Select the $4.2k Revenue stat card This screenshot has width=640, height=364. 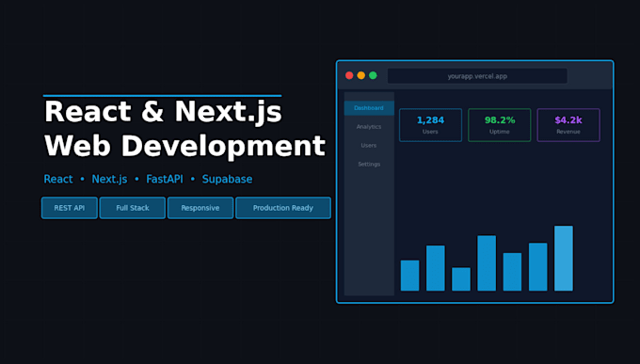tap(568, 125)
